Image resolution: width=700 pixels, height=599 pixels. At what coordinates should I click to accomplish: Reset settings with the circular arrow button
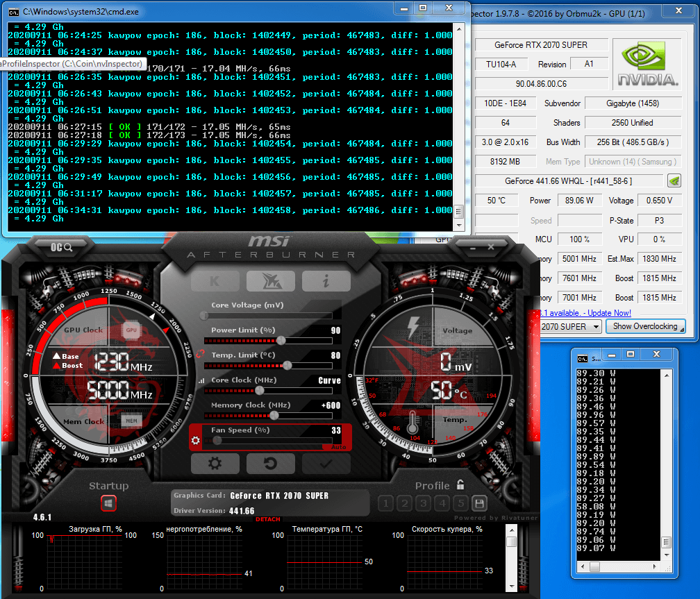[x=271, y=464]
